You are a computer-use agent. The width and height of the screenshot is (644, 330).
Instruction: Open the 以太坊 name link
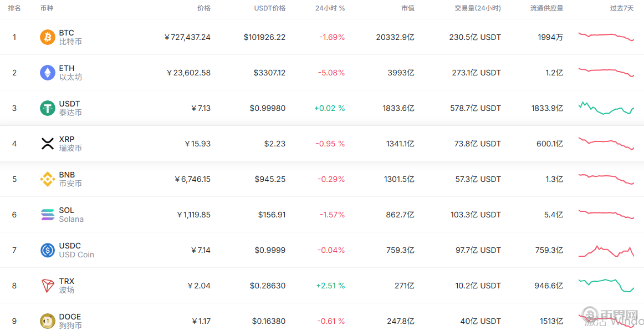coord(70,77)
